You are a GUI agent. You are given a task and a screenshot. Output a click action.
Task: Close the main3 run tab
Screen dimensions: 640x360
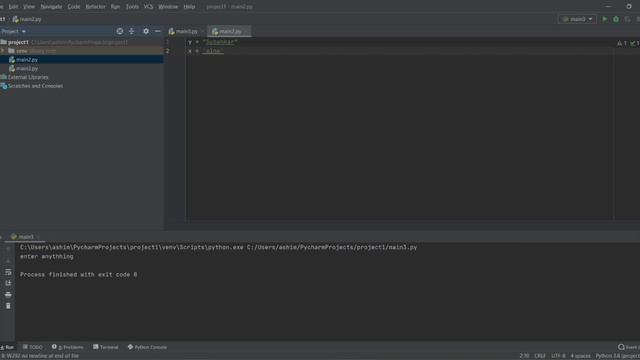38,237
